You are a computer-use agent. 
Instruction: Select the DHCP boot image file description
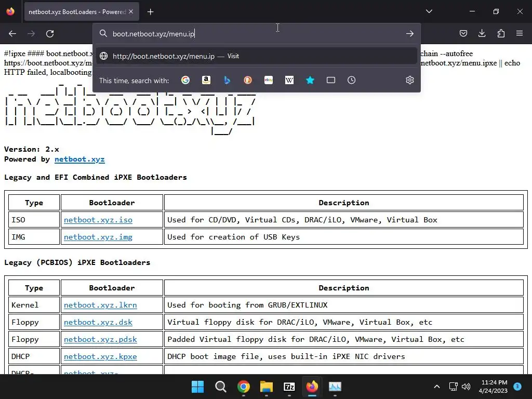click(286, 356)
